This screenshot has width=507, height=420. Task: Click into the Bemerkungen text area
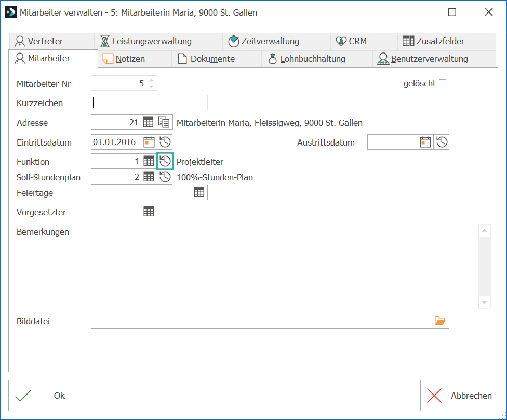[x=285, y=266]
